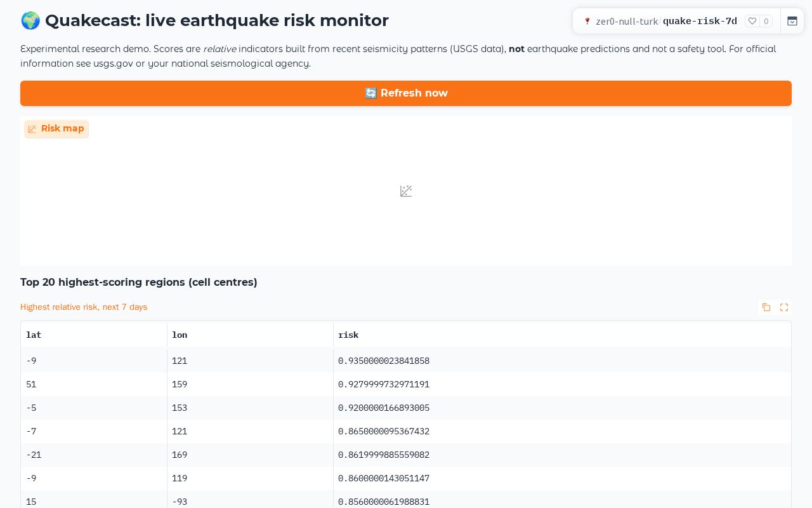
Task: Click the Highest relative risk table caption
Action: pyautogui.click(x=84, y=307)
